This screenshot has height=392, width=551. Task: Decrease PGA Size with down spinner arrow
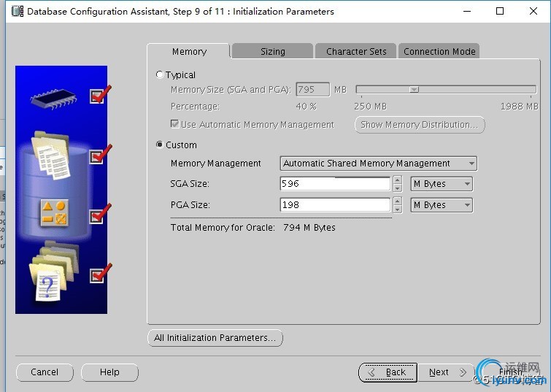398,210
